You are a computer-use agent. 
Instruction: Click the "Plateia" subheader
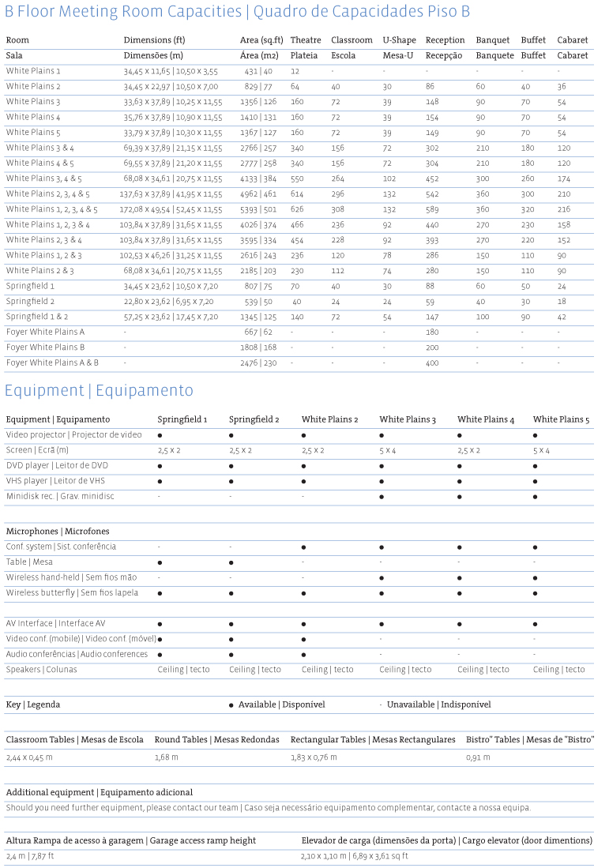pos(304,55)
